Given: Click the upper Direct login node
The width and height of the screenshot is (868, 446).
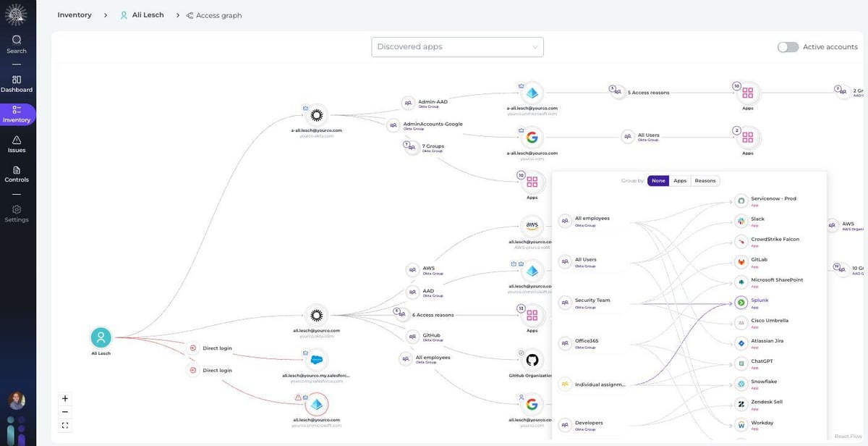Looking at the screenshot, I should (x=210, y=348).
